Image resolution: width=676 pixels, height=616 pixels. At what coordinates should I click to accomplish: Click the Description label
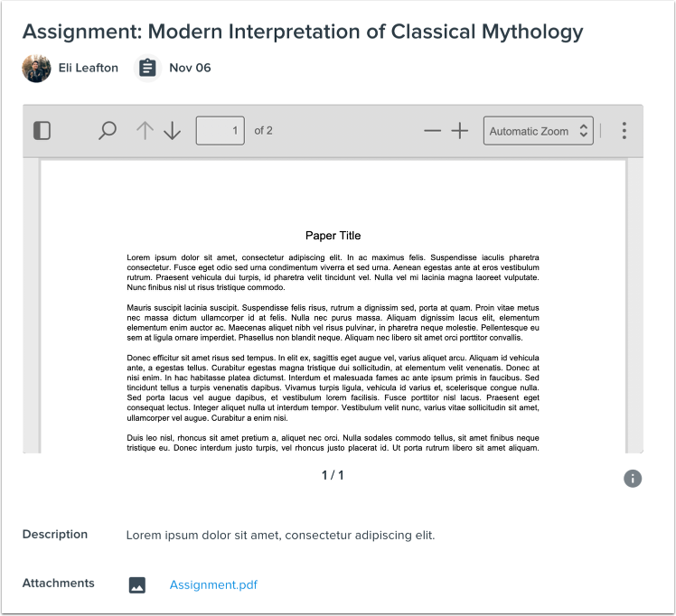pos(55,534)
